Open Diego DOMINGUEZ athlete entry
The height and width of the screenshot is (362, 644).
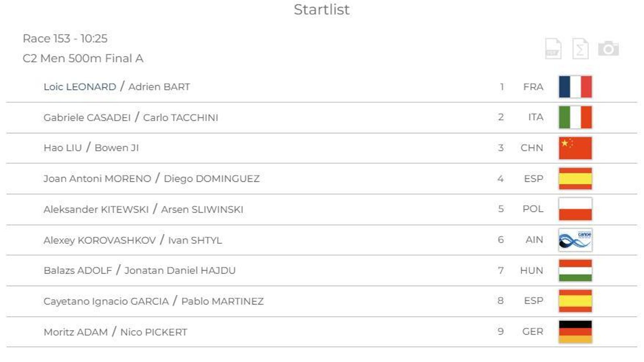pos(211,179)
